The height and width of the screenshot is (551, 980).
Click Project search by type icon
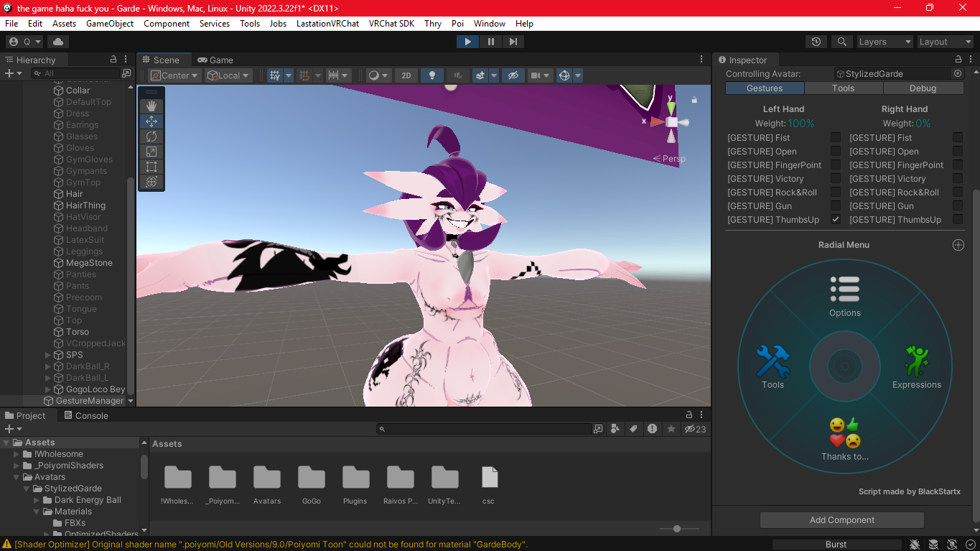pos(615,429)
